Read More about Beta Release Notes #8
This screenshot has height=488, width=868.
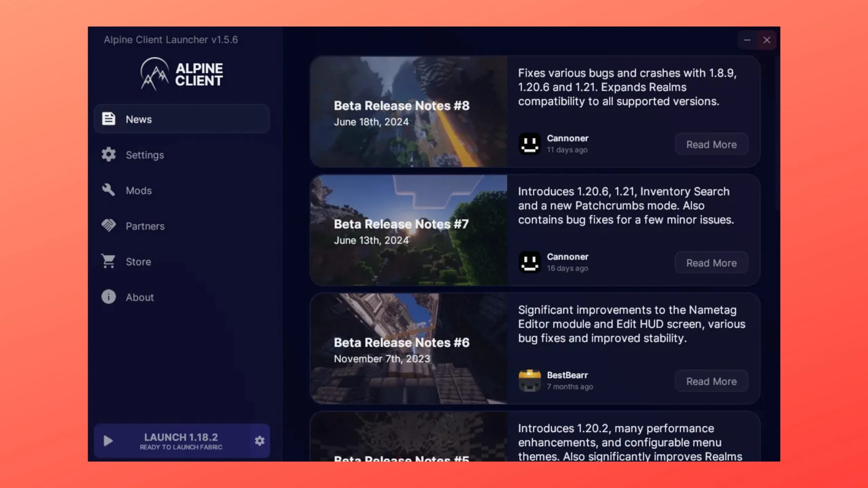pyautogui.click(x=711, y=144)
